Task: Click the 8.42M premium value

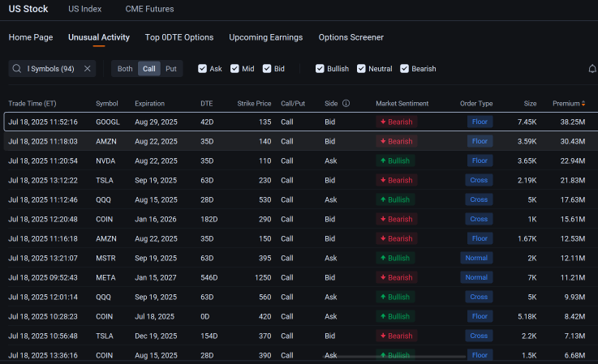Action: pyautogui.click(x=575, y=316)
